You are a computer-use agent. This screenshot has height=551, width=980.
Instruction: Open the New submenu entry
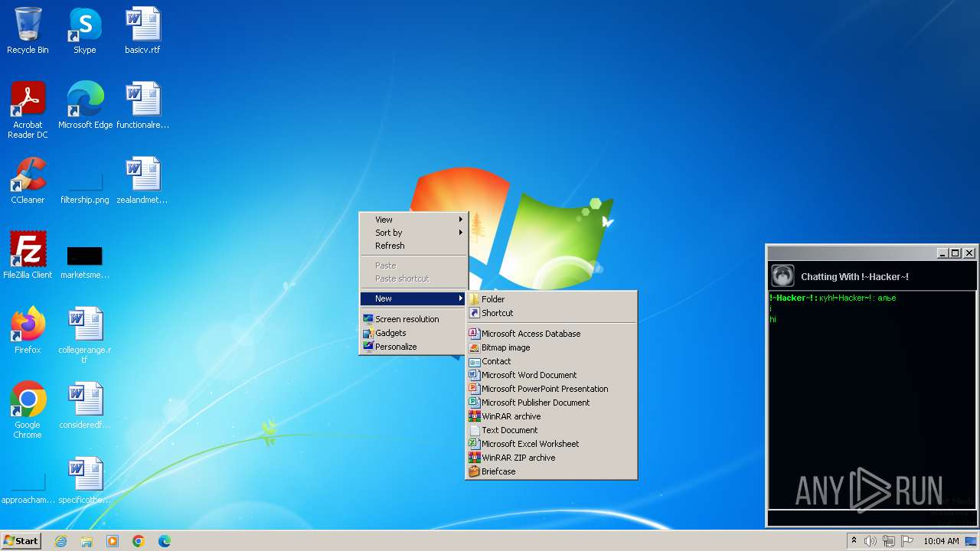[x=413, y=298]
